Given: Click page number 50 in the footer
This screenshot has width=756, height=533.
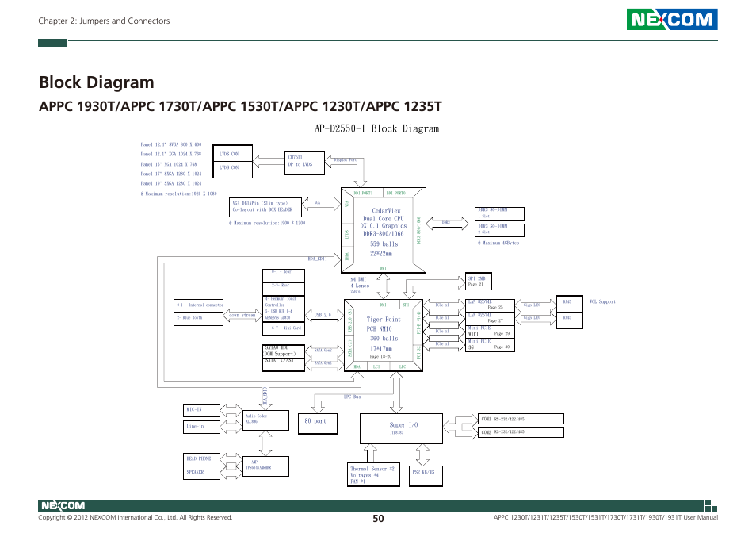Looking at the screenshot, I should (378, 519).
